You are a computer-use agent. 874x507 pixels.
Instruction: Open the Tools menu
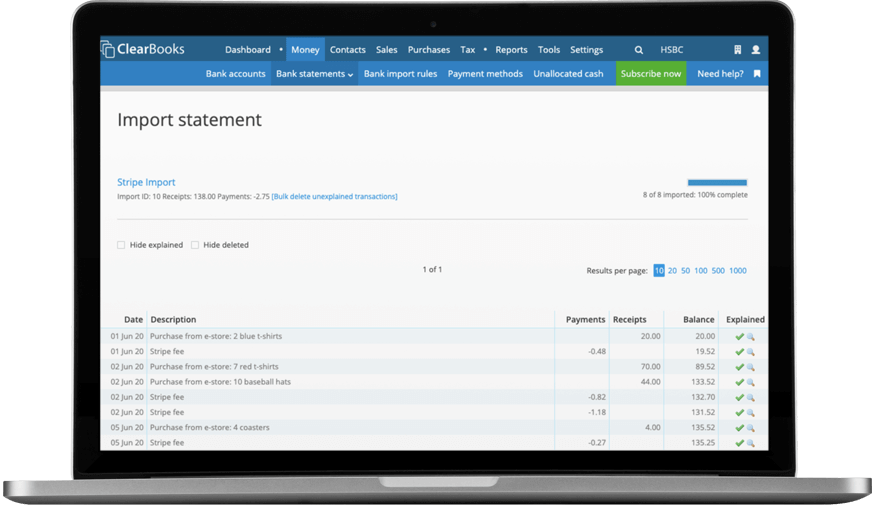548,50
